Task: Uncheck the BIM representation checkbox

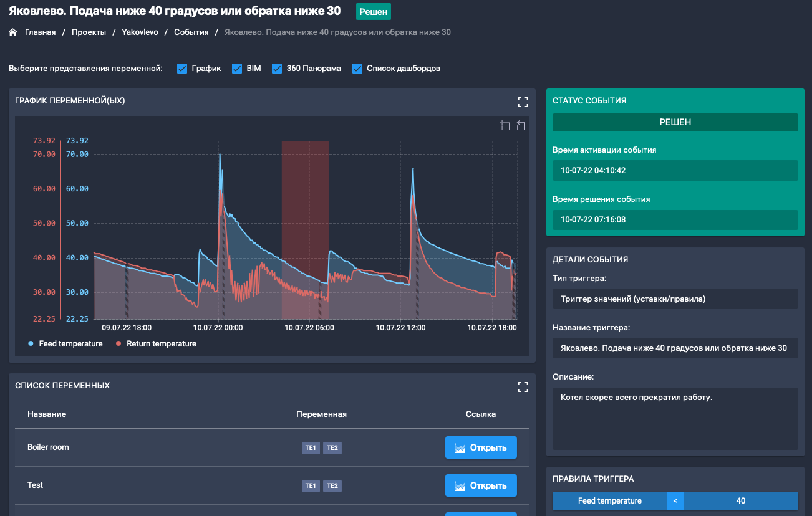Action: click(237, 69)
